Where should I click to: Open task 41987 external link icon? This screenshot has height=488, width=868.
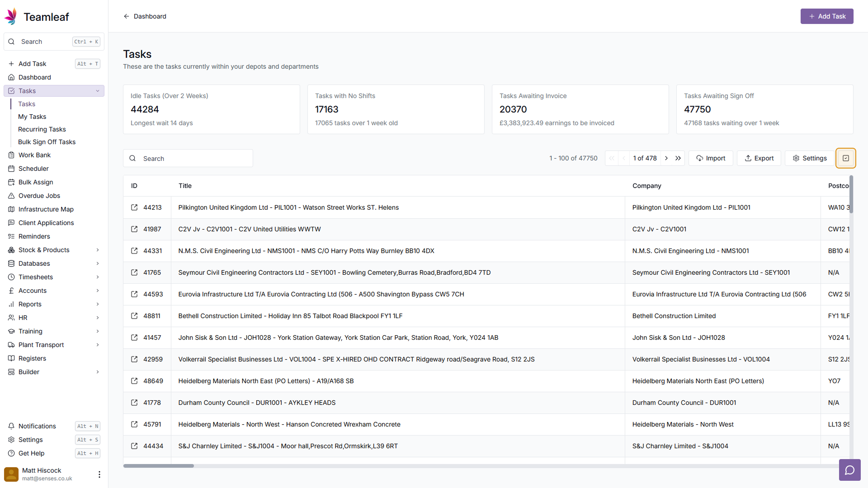click(x=134, y=229)
